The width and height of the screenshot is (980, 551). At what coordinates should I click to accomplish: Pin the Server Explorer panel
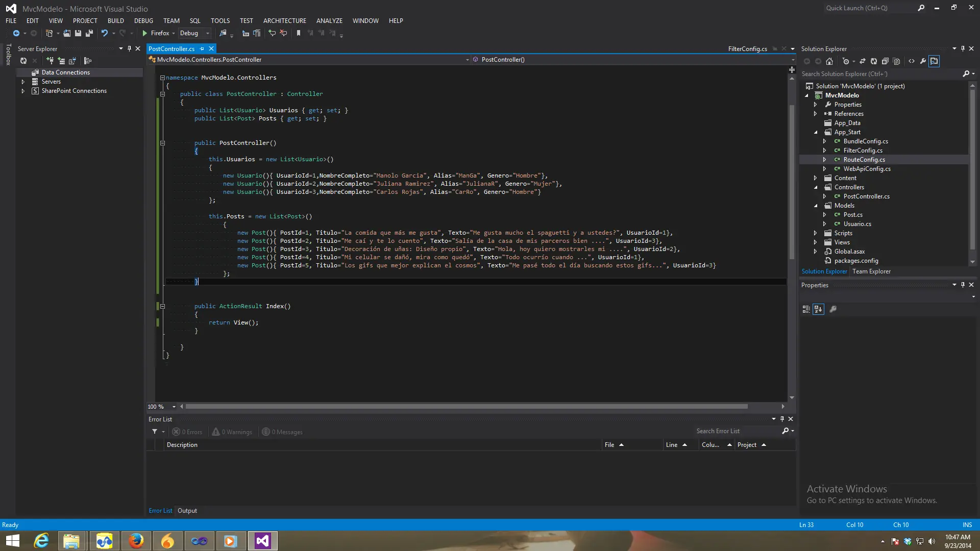coord(129,48)
